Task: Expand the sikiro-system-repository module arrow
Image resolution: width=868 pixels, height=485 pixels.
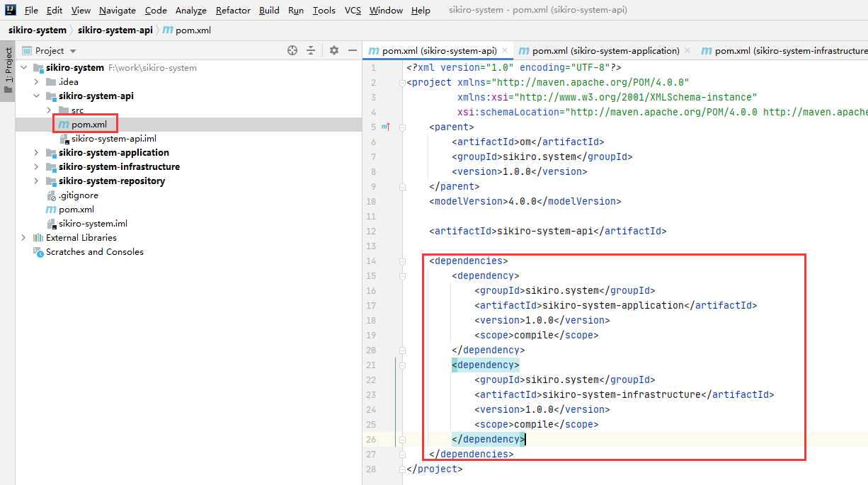Action: point(36,181)
